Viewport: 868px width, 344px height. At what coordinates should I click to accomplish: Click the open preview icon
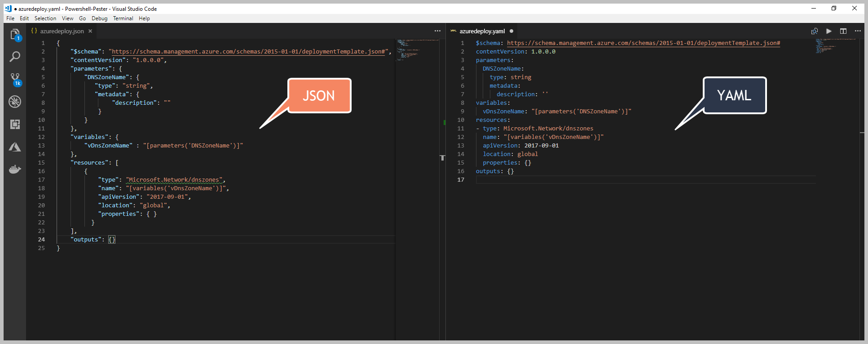pyautogui.click(x=815, y=31)
